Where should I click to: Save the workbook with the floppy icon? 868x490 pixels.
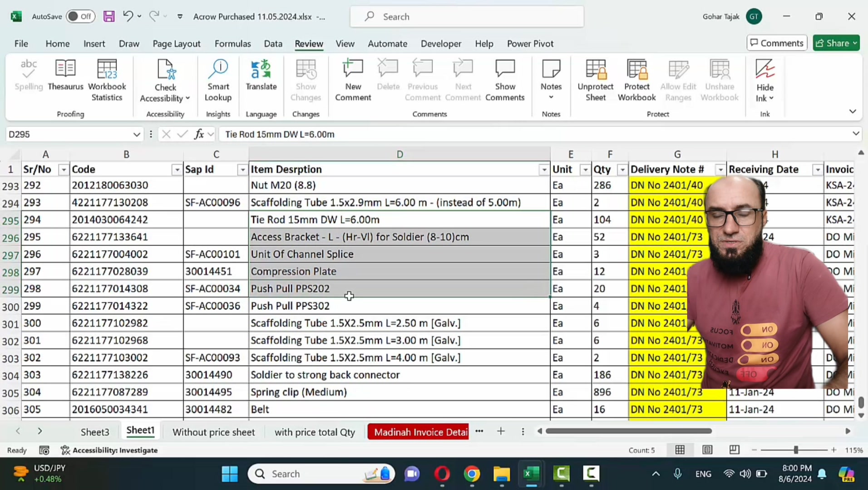109,17
